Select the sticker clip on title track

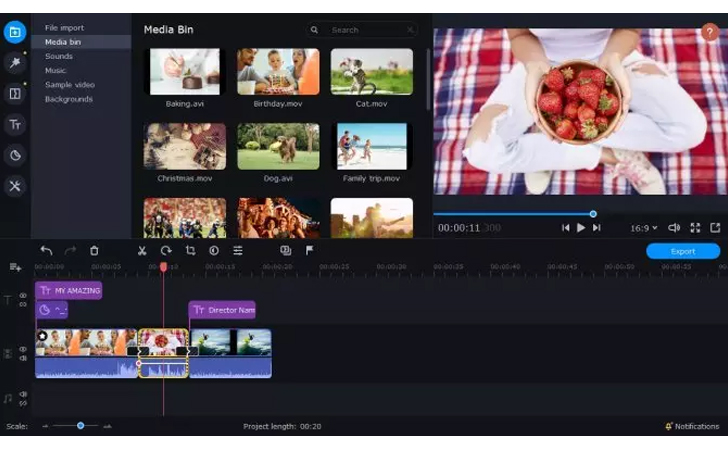tap(52, 310)
